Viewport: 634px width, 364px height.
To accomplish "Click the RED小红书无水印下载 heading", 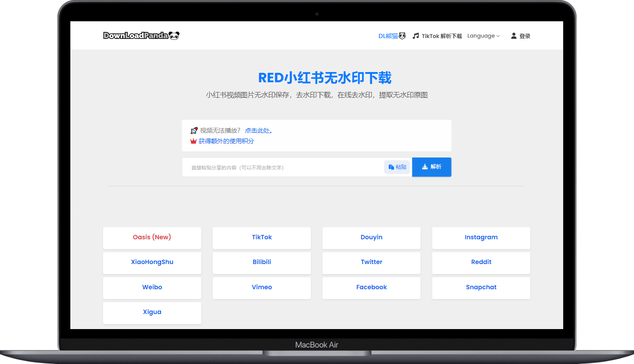I will (325, 78).
